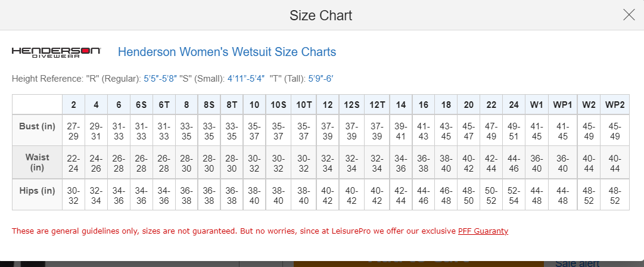Image resolution: width=644 pixels, height=267 pixels.
Task: Select the size 24 column header
Action: (x=514, y=104)
